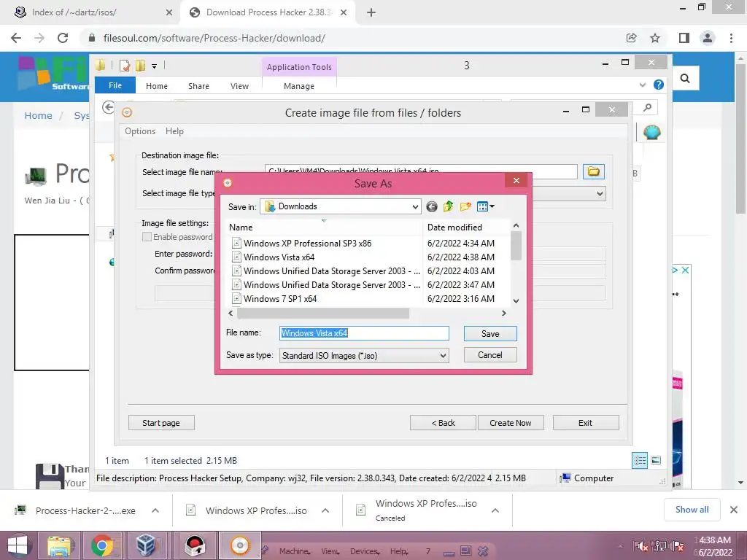Expand Process-Hacker-2 exe download options

pos(155,510)
